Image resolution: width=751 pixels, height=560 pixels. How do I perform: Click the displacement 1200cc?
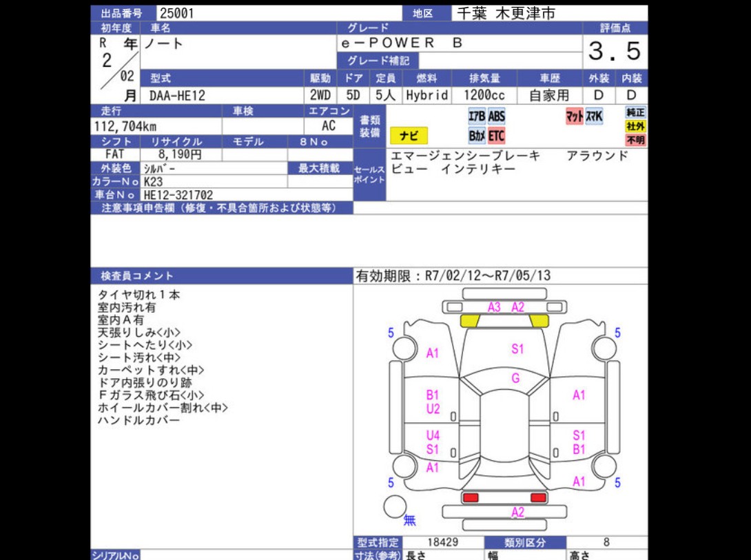pyautogui.click(x=484, y=95)
